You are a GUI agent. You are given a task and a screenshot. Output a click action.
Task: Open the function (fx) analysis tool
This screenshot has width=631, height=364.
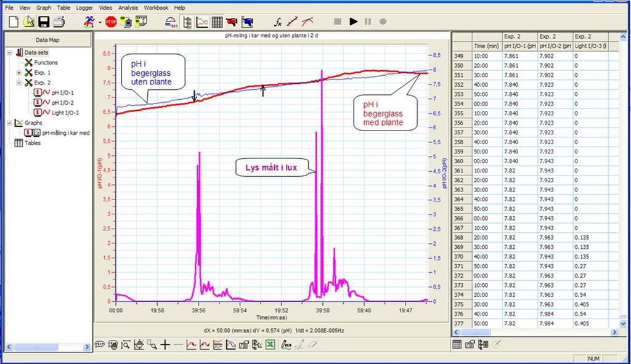coord(278,22)
